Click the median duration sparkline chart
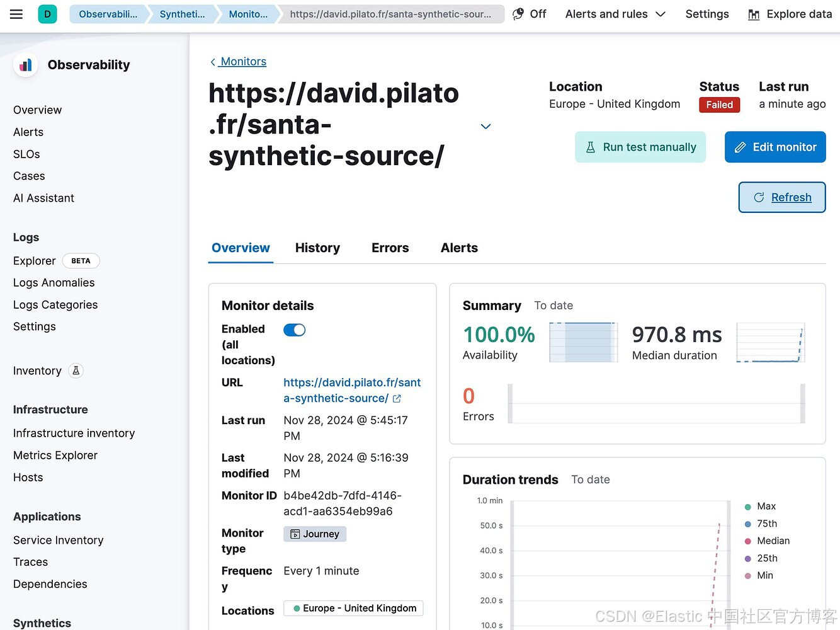 (771, 342)
